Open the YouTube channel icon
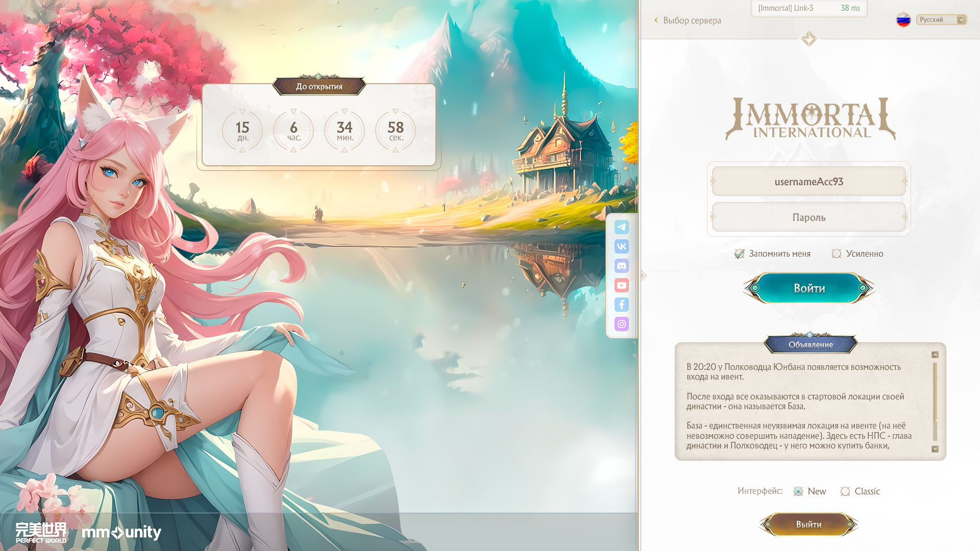This screenshot has height=551, width=980. [x=621, y=285]
